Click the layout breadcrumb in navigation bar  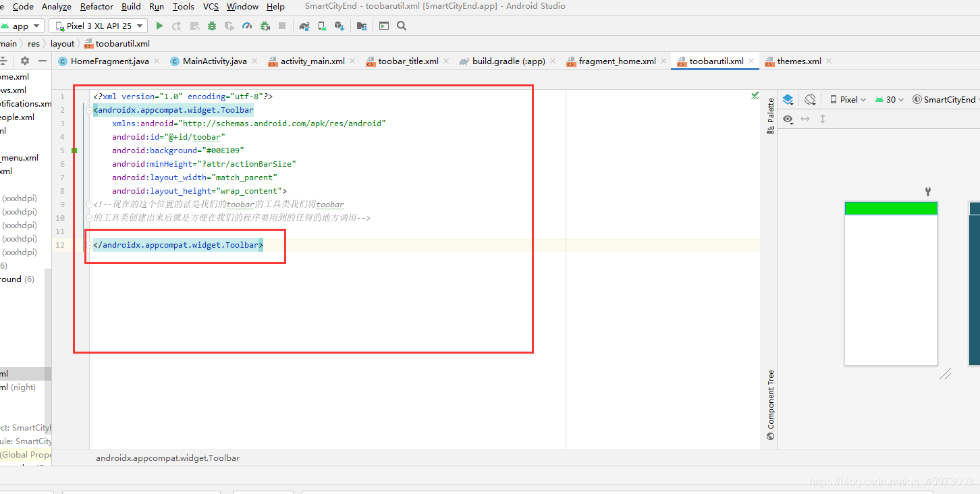[x=63, y=43]
